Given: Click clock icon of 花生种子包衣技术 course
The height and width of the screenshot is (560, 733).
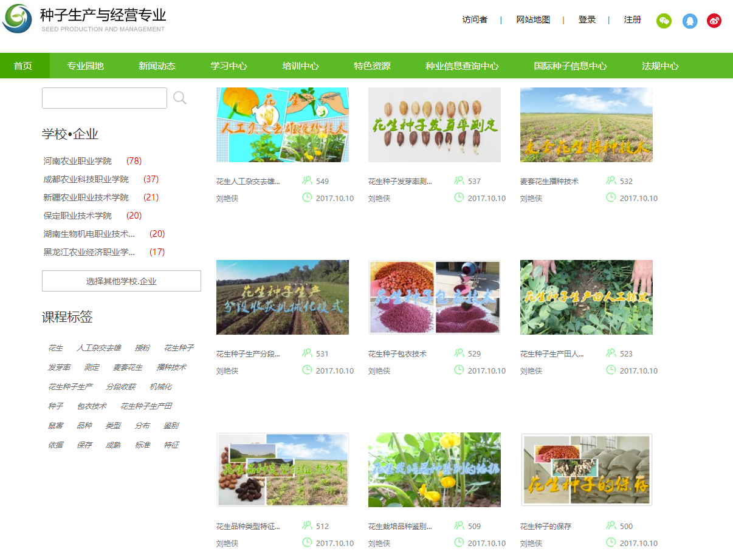Looking at the screenshot, I should (x=459, y=370).
